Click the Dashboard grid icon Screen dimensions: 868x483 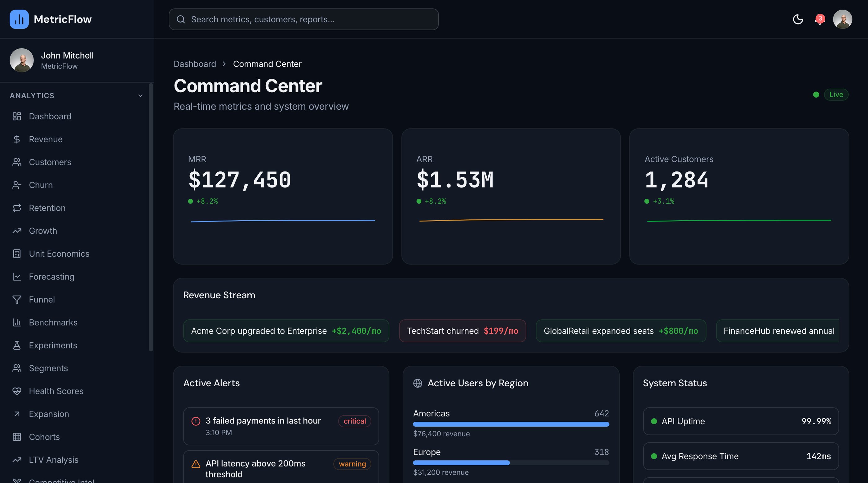click(x=17, y=116)
